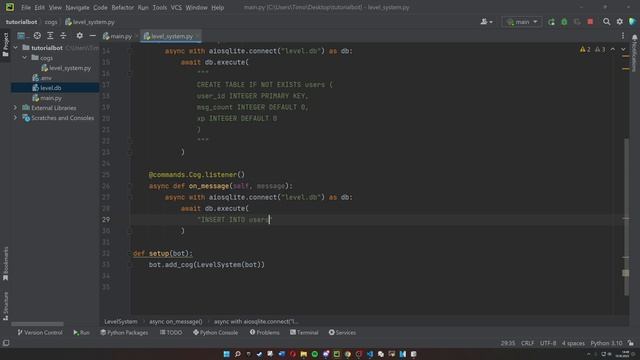Click Project panel horizontal scrollbar
This screenshot has height=360, width=640.
[37, 324]
